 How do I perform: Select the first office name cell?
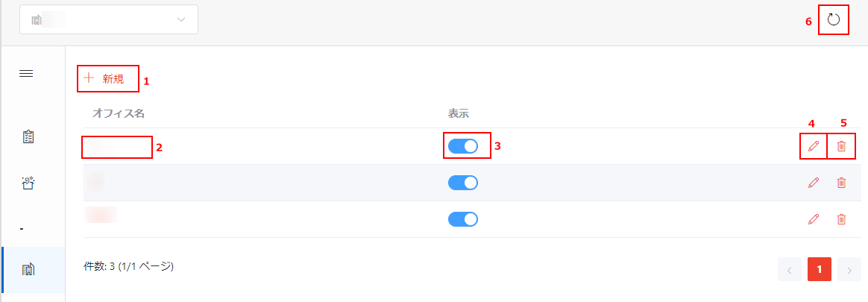coord(117,147)
